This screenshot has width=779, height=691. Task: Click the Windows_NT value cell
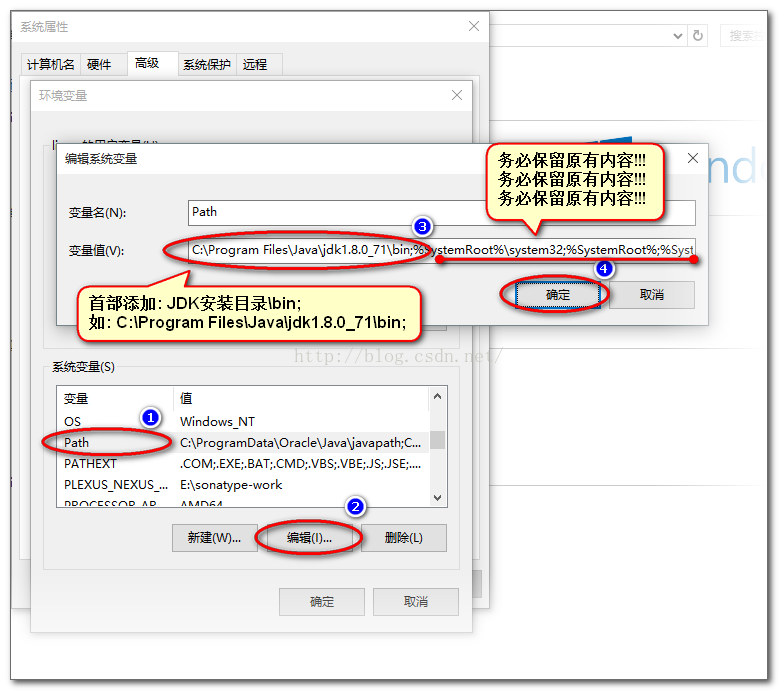pyautogui.click(x=217, y=421)
